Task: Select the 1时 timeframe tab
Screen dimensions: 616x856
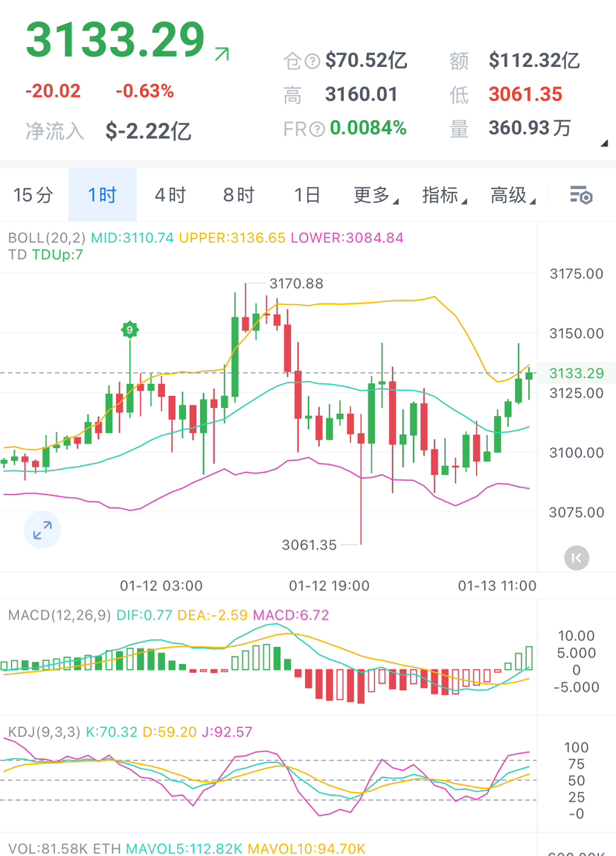Action: tap(103, 196)
